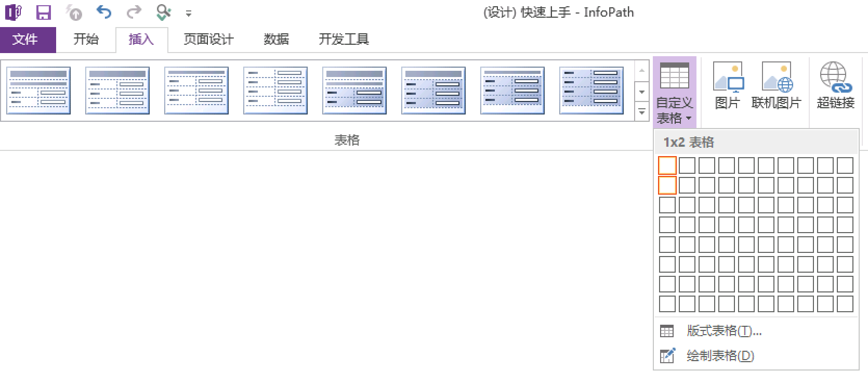868x383 pixels.
Task: Choose the last cell of the grid's first row
Action: 845,165
